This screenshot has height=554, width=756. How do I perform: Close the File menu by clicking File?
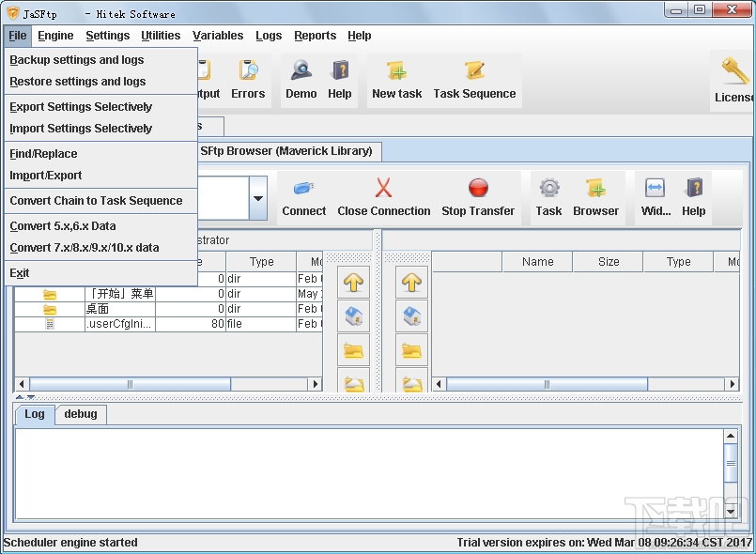coord(17,36)
